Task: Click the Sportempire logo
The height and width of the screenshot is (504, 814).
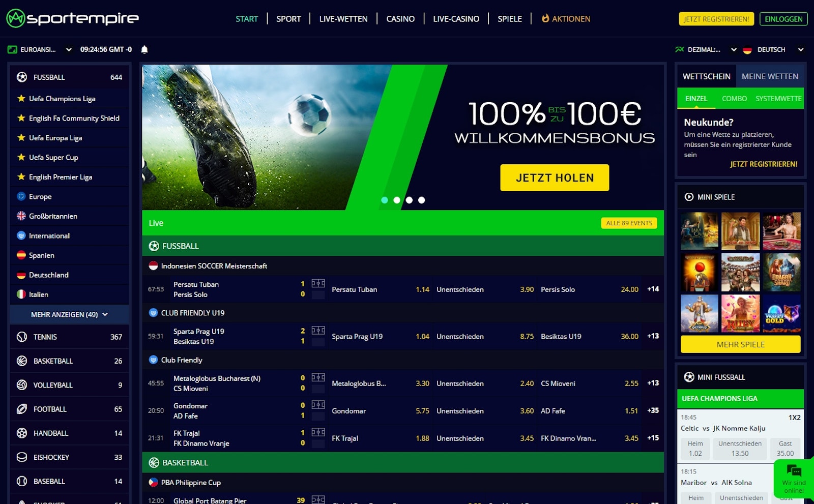Action: point(72,18)
